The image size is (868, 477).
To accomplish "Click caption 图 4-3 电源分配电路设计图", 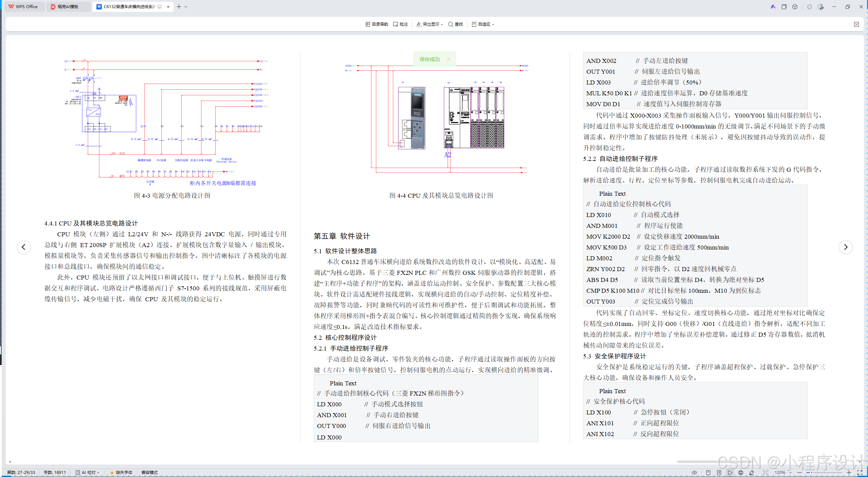I will point(172,195).
